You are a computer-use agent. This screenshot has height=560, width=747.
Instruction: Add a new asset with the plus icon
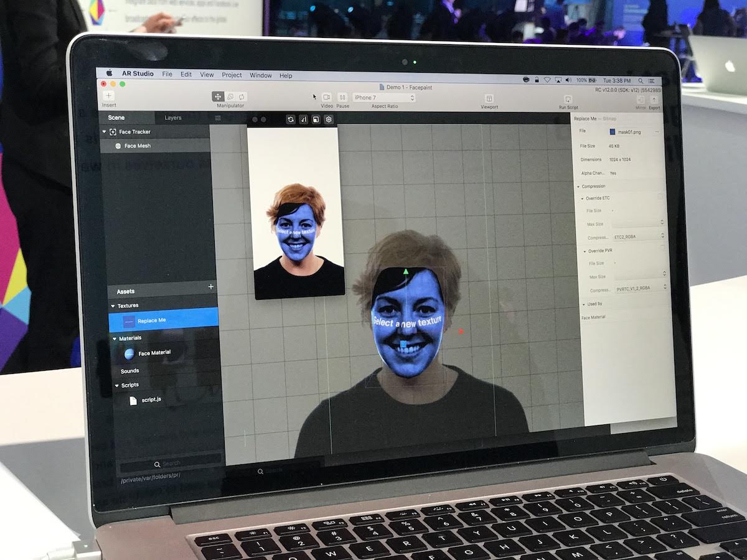[x=210, y=287]
